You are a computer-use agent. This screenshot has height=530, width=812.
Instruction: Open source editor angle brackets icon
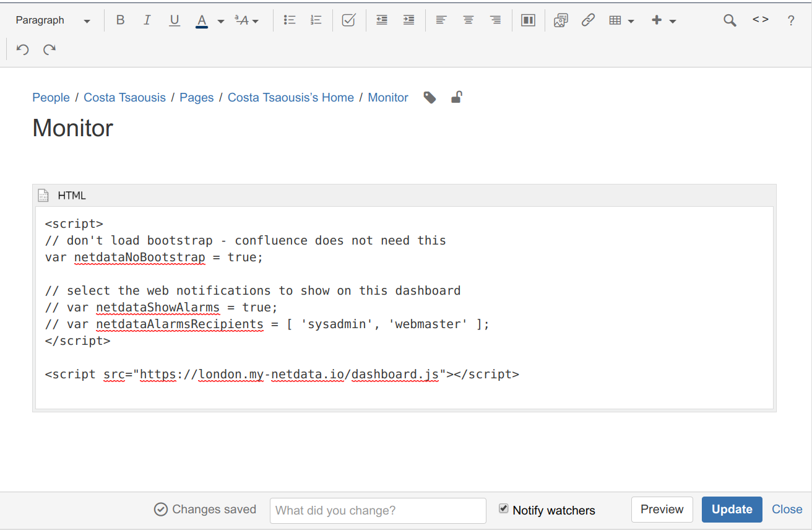(761, 19)
